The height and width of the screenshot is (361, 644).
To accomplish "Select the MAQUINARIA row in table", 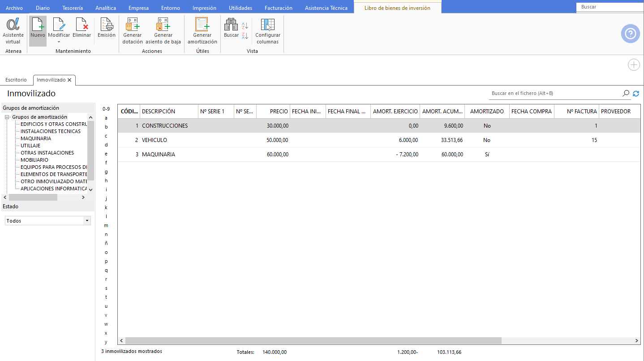I will tap(379, 155).
